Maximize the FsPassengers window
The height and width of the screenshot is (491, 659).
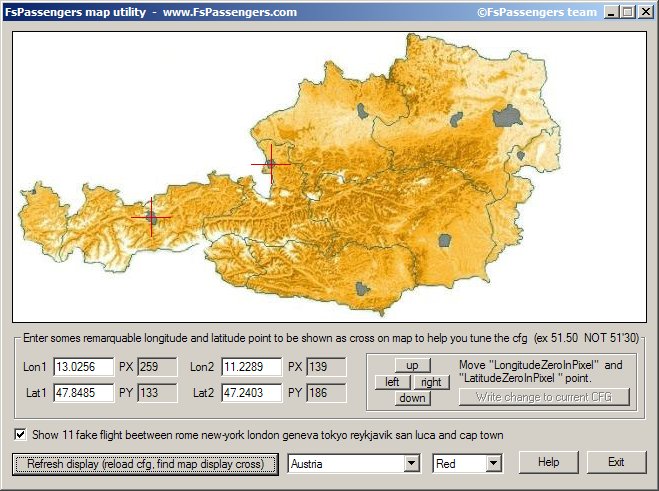coord(627,12)
